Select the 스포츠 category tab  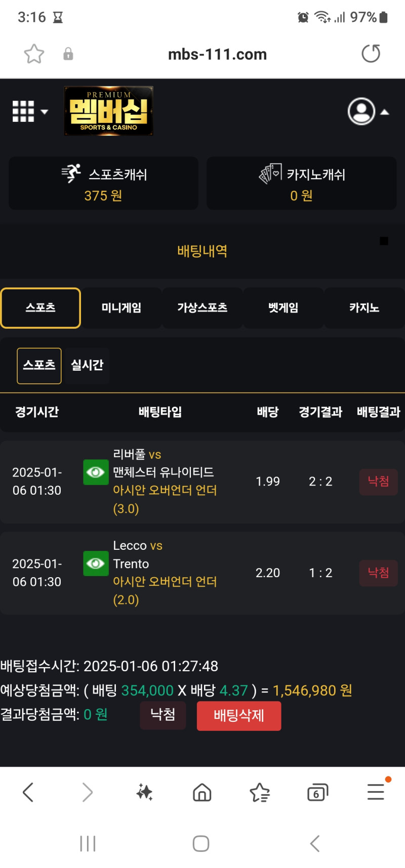(x=40, y=308)
